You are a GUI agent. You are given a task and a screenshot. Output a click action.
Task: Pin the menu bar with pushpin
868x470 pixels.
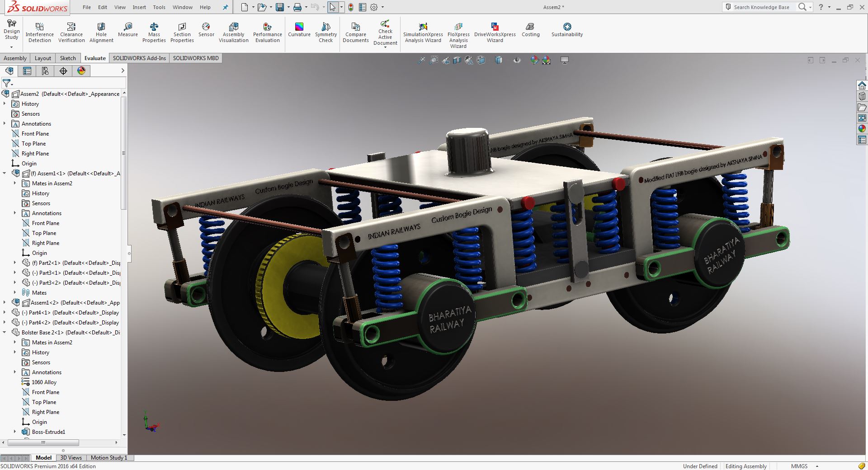coord(226,7)
